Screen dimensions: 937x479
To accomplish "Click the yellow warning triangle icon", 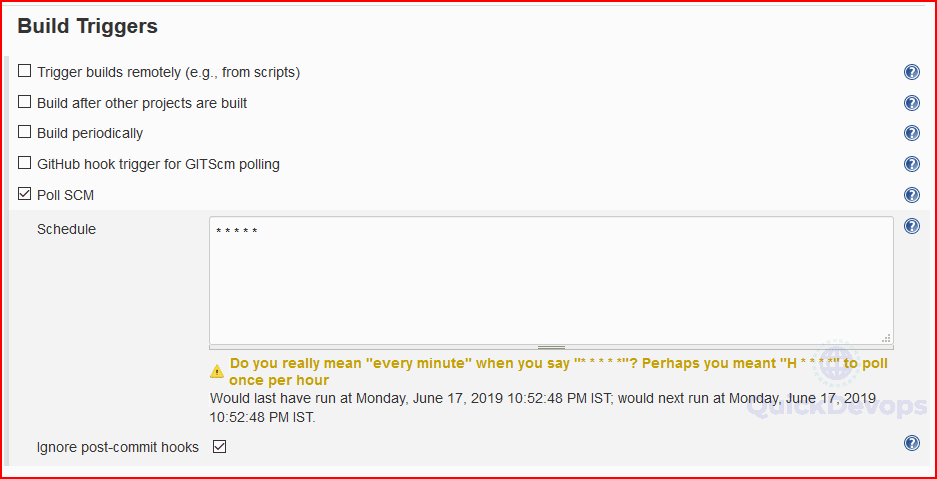I will (217, 371).
